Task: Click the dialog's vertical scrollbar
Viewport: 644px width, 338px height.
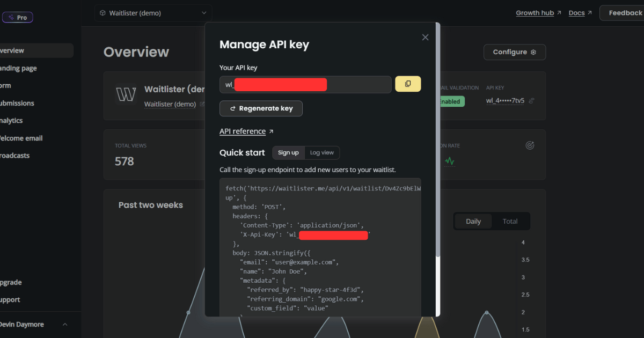Action: coord(438,139)
